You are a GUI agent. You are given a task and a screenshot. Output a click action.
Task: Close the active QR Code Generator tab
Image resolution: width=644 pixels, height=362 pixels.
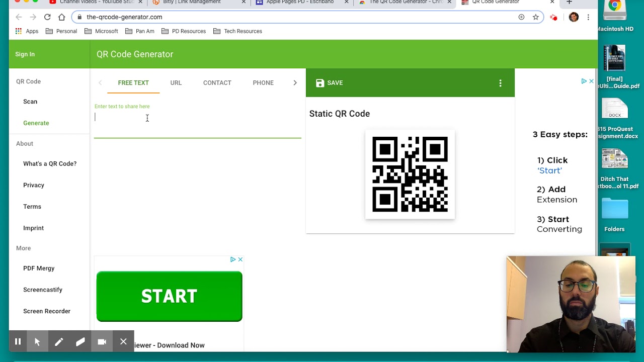[x=552, y=3]
